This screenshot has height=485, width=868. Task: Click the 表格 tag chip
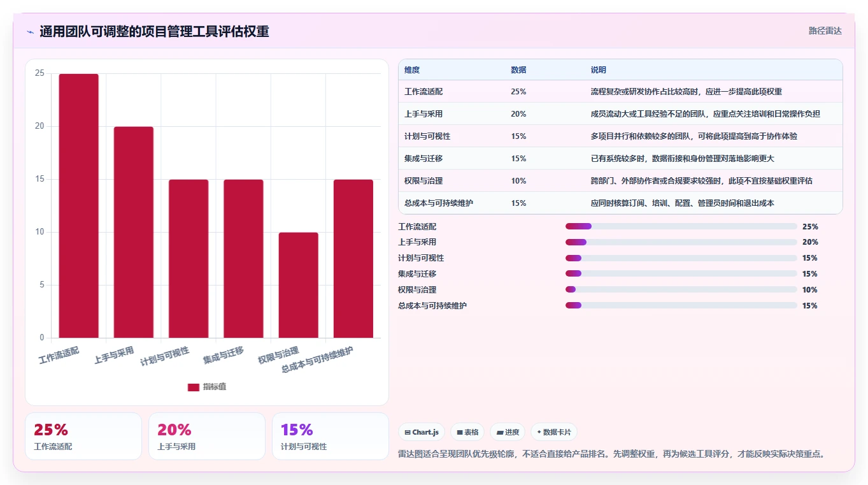(x=467, y=432)
